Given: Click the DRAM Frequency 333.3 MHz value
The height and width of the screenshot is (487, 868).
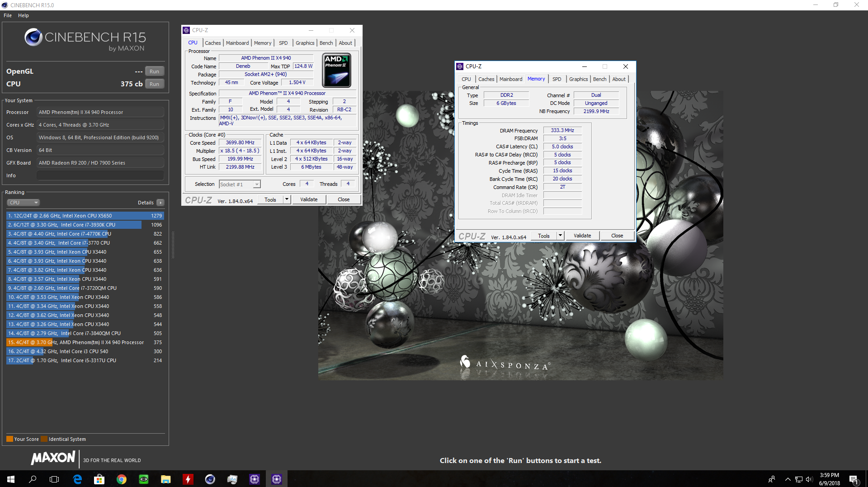Looking at the screenshot, I should pyautogui.click(x=562, y=130).
